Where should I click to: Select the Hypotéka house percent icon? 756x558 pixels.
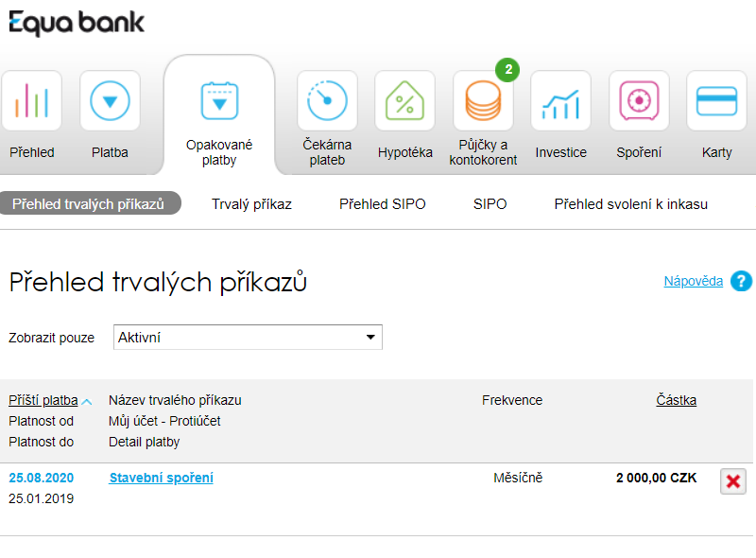[405, 100]
